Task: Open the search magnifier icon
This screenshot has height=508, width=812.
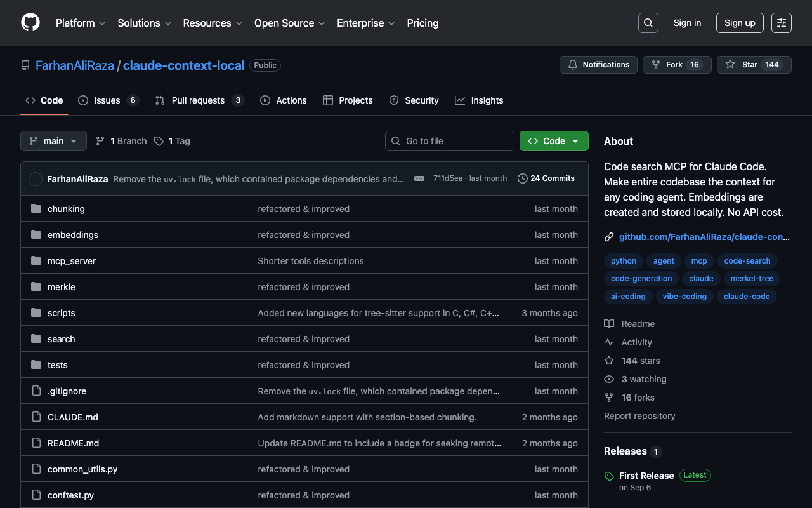Action: pos(648,23)
